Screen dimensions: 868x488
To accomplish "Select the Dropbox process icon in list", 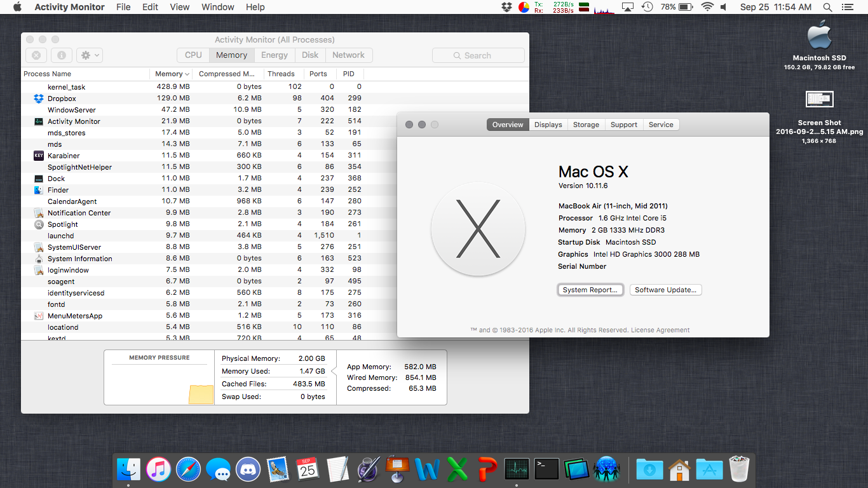I will (38, 98).
